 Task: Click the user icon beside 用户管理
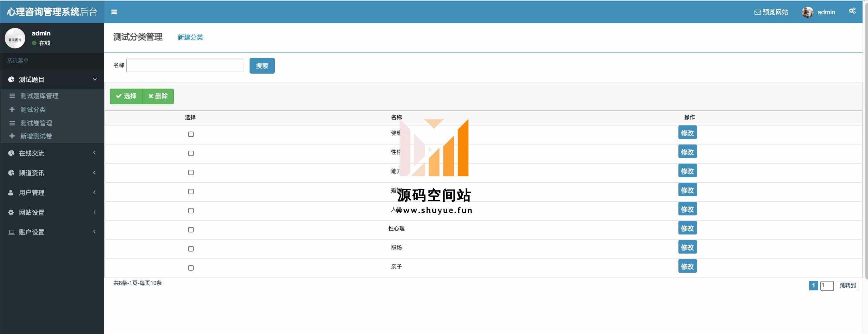pos(11,193)
